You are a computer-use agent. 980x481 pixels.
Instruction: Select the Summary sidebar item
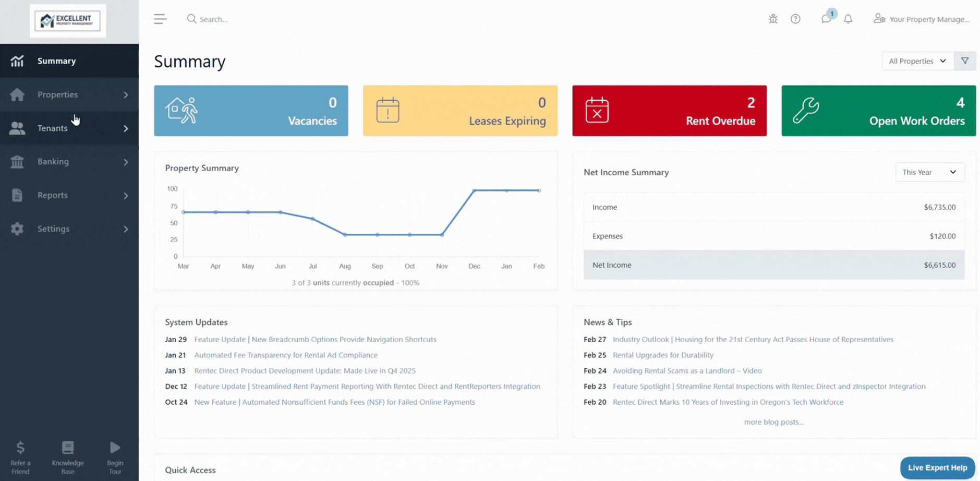pos(69,61)
